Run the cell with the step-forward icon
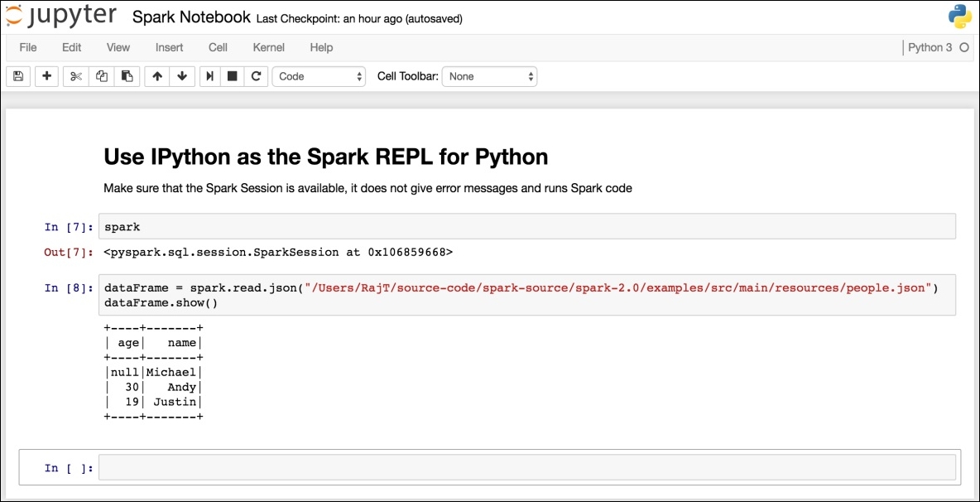The height and width of the screenshot is (502, 980). 210,76
